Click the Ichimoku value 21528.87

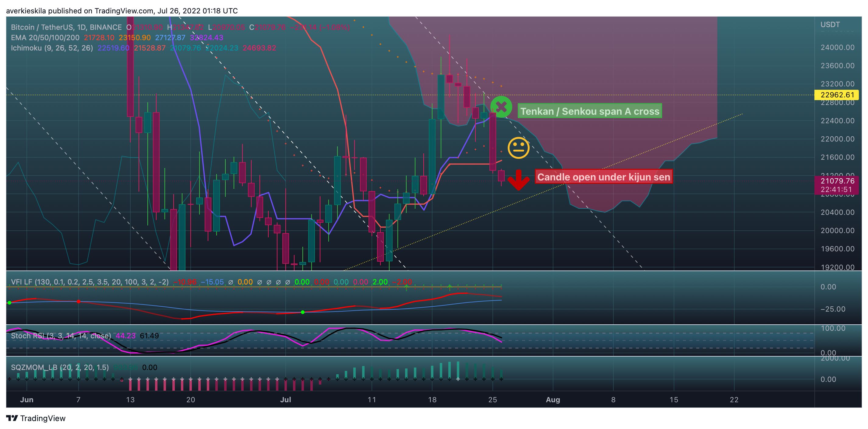[150, 48]
